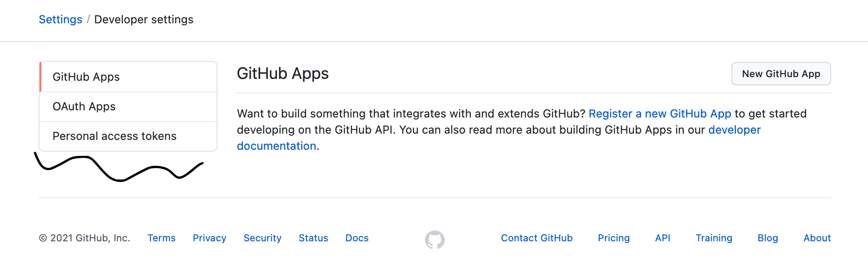Open the API footer link
Viewport: 868px width, 270px height.
click(662, 238)
